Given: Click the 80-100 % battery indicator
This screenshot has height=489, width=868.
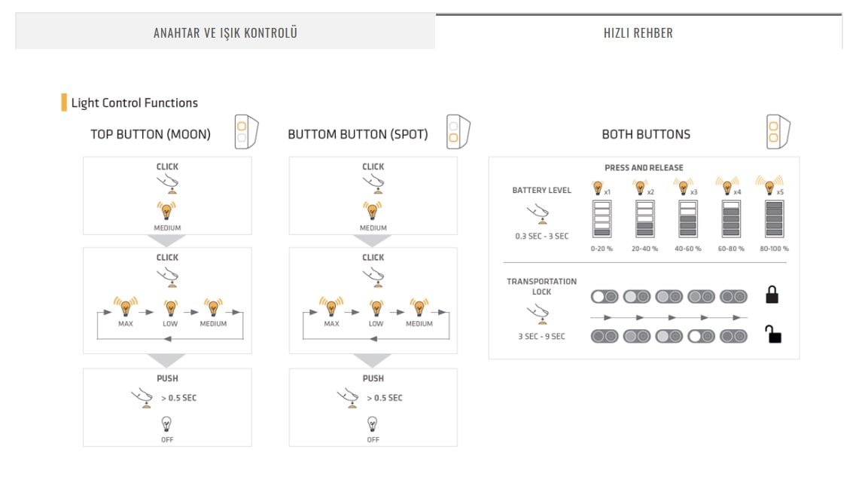Looking at the screenshot, I should point(774,219).
